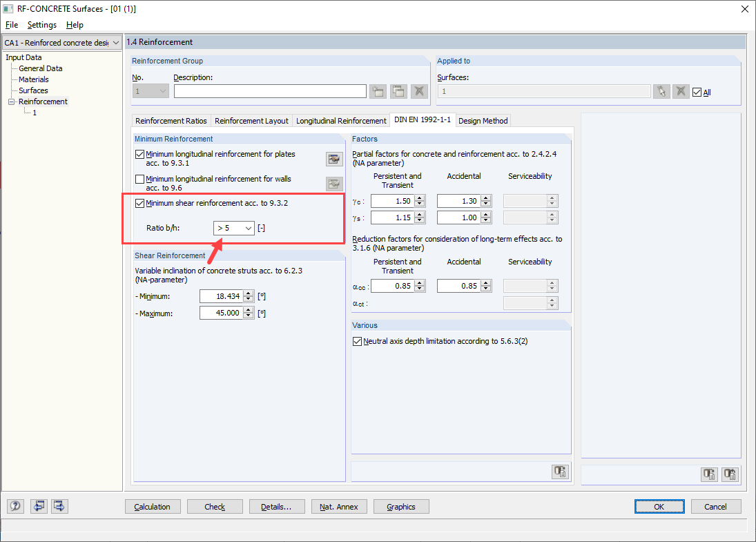The height and width of the screenshot is (542, 756).
Task: Click inside the Description input field
Action: pos(269,90)
